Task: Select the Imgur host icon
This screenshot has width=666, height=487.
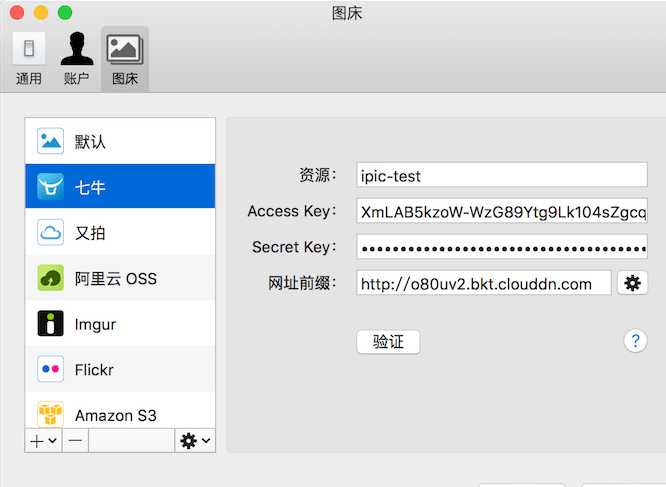Action: click(51, 324)
